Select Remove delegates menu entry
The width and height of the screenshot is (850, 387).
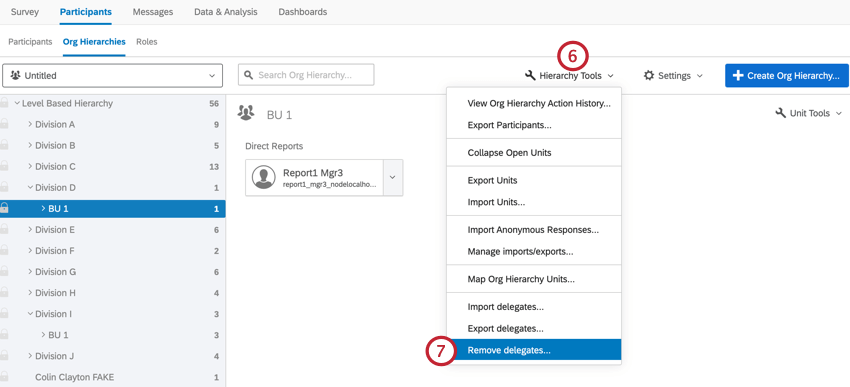pyautogui.click(x=533, y=351)
